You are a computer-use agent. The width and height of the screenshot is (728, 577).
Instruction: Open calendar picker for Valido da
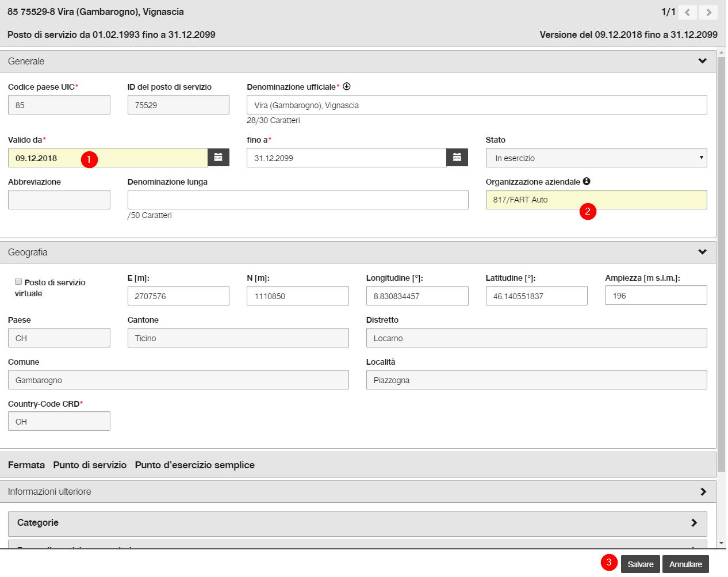point(219,158)
